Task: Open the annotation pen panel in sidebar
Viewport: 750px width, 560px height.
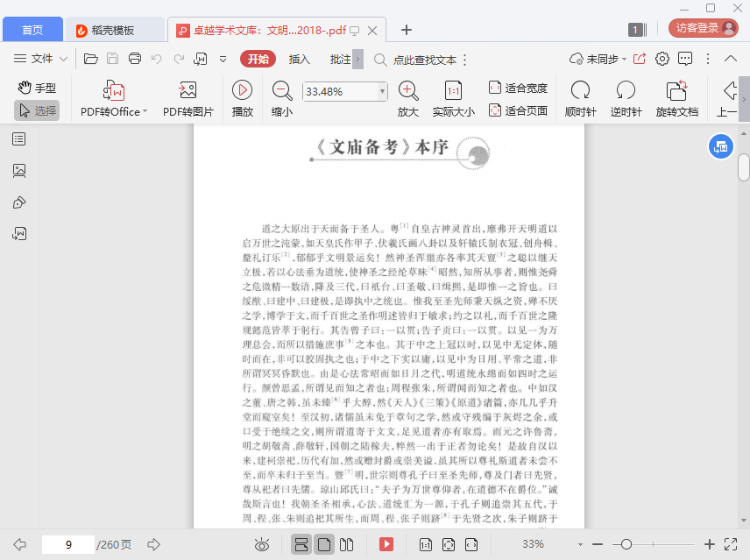Action: (x=19, y=202)
